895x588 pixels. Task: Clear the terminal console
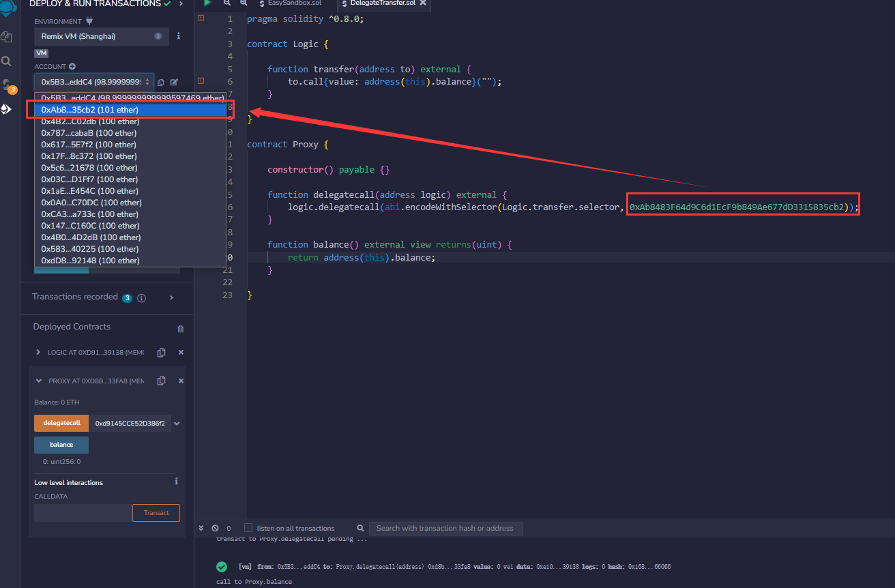pos(215,528)
